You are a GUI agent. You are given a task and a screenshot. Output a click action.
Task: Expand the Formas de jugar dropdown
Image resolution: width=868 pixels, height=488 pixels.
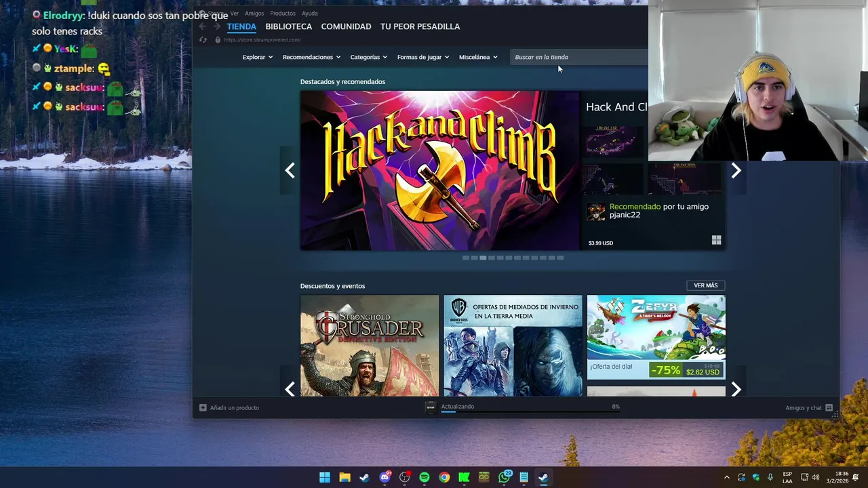pyautogui.click(x=423, y=57)
